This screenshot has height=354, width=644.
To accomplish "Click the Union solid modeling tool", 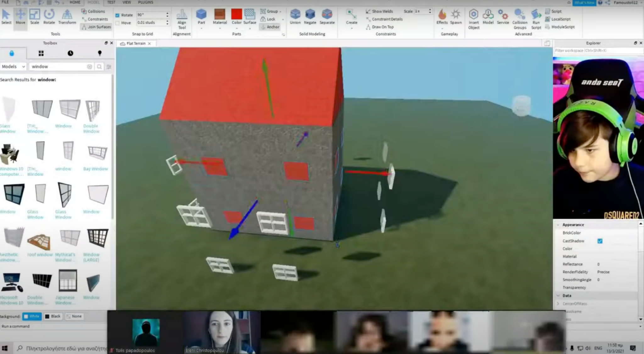I will point(295,17).
